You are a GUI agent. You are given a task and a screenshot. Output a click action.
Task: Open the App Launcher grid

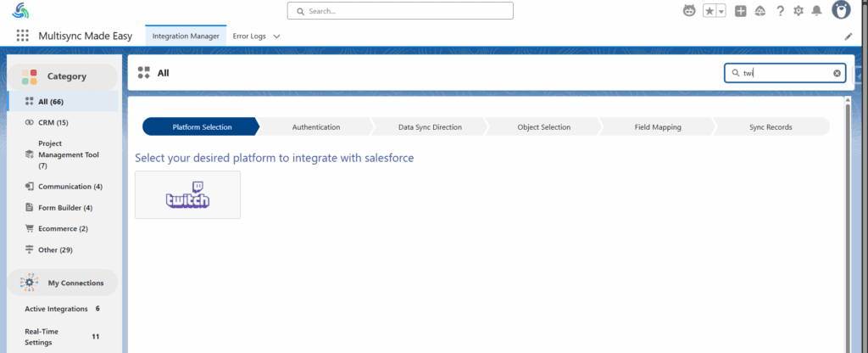[22, 36]
